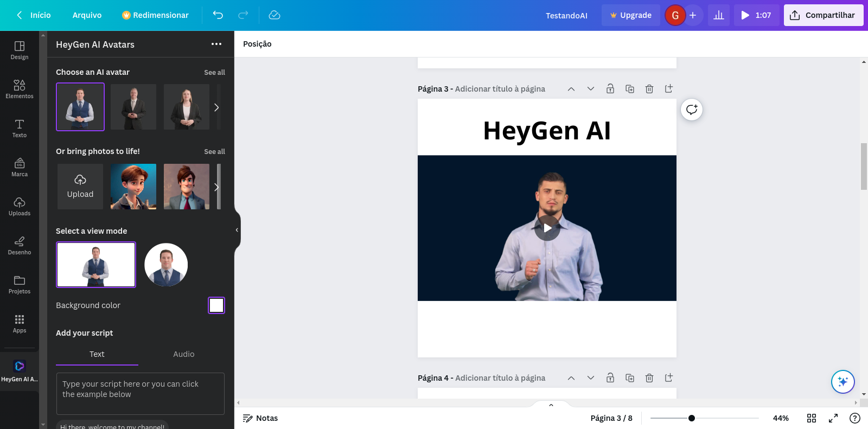This screenshot has height=429, width=868.
Task: Add a comment on Página 3
Action: pos(692,110)
